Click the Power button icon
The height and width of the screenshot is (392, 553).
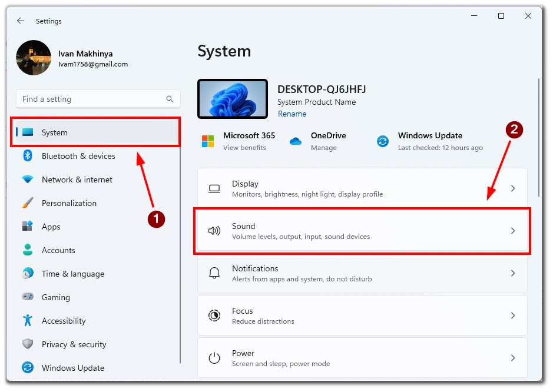(x=214, y=358)
